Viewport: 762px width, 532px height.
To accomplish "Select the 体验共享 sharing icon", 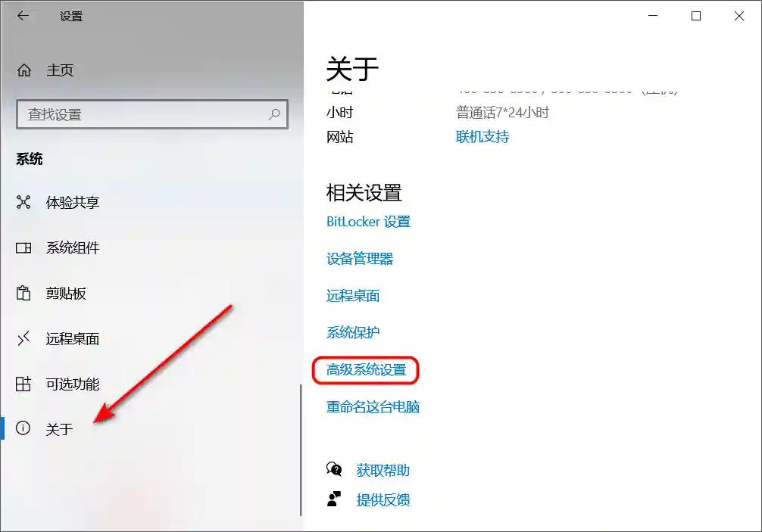I will pyautogui.click(x=23, y=202).
